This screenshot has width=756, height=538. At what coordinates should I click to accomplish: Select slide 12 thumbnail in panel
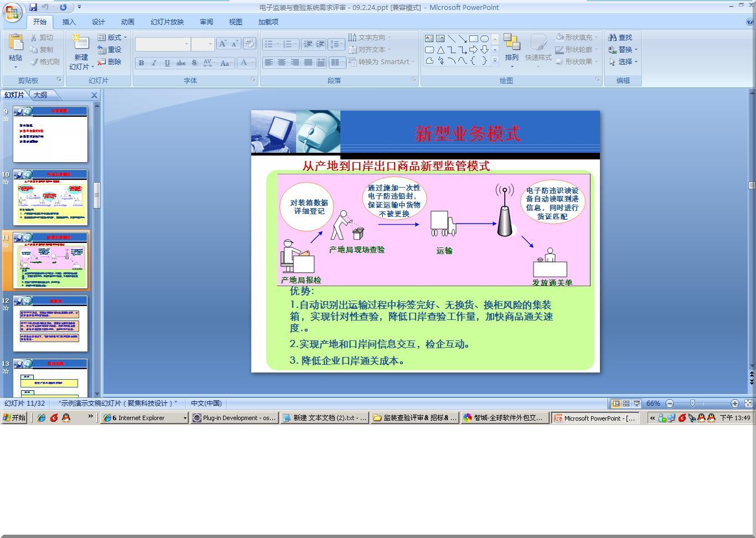pos(50,324)
